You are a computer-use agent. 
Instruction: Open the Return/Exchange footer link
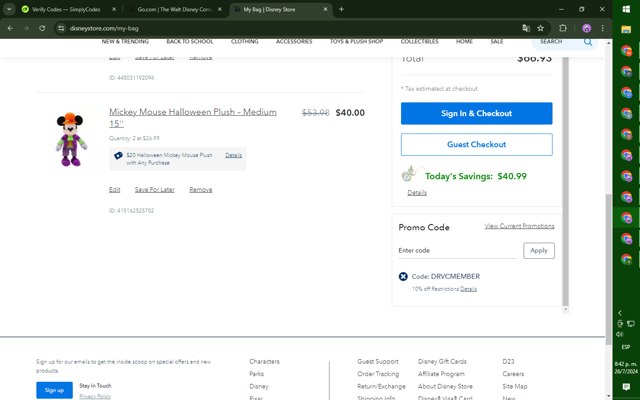coord(381,387)
